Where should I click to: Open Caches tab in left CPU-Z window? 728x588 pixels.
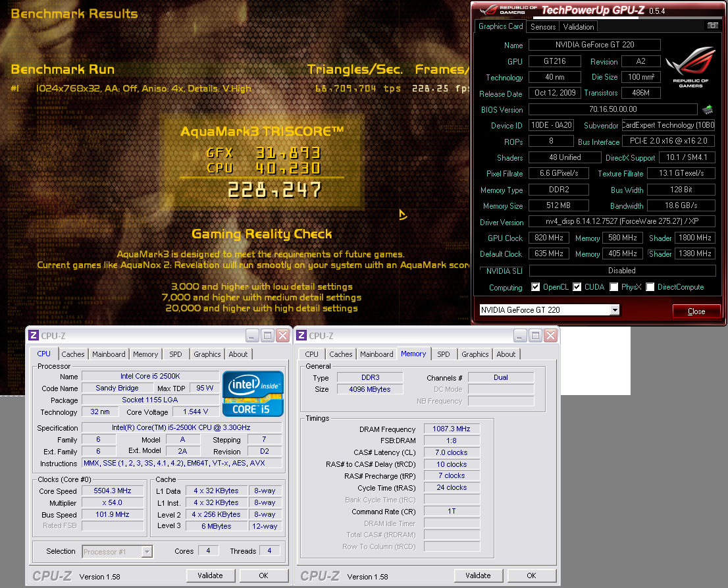[73, 354]
